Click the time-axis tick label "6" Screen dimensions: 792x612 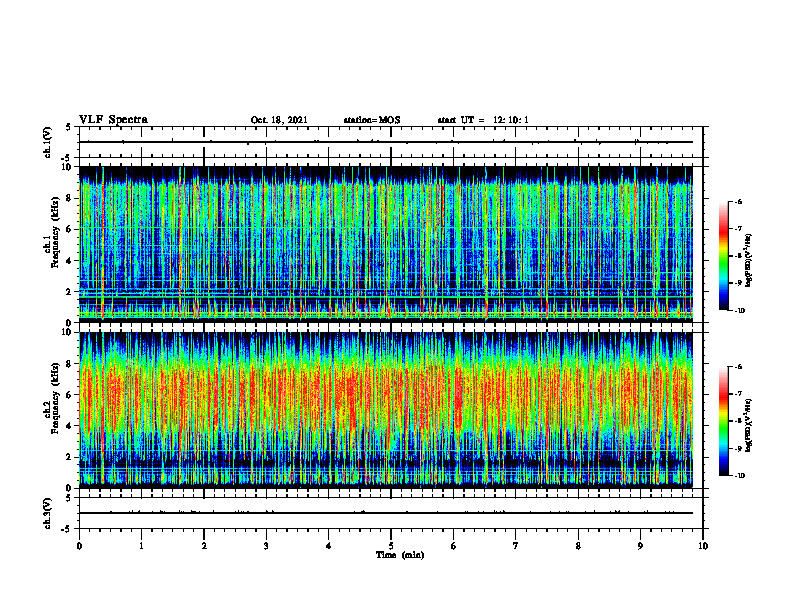454,546
